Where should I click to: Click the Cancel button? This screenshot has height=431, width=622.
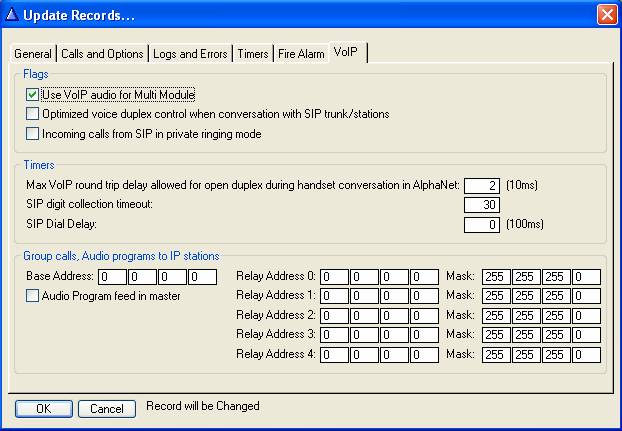pos(107,408)
